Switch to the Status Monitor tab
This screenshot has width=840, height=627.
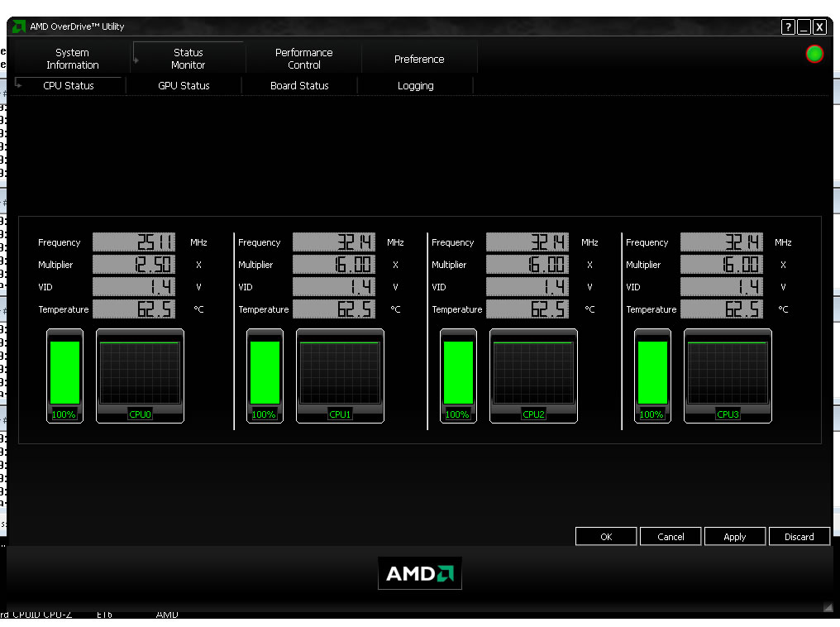coord(188,59)
